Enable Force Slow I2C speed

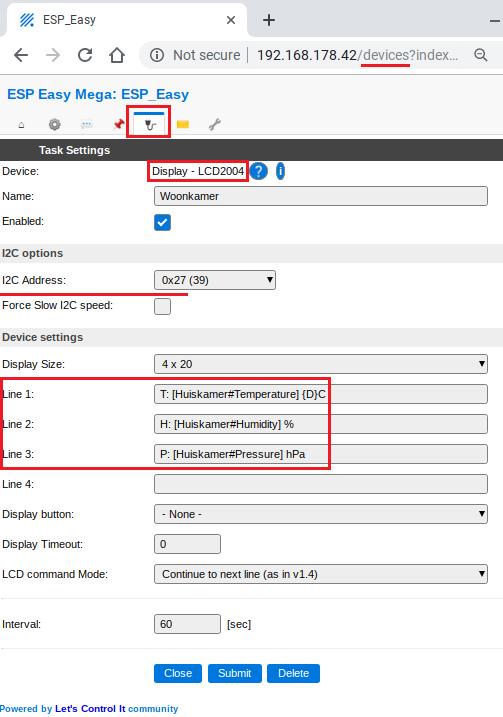(x=162, y=306)
